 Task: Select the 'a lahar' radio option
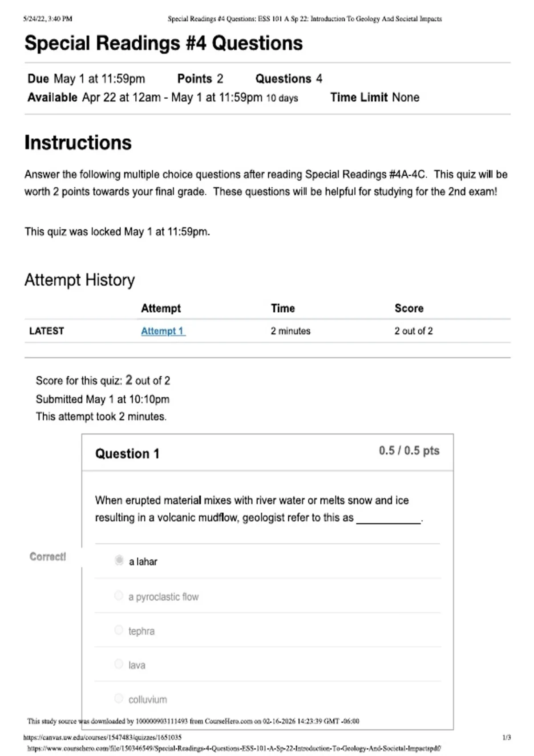(119, 560)
